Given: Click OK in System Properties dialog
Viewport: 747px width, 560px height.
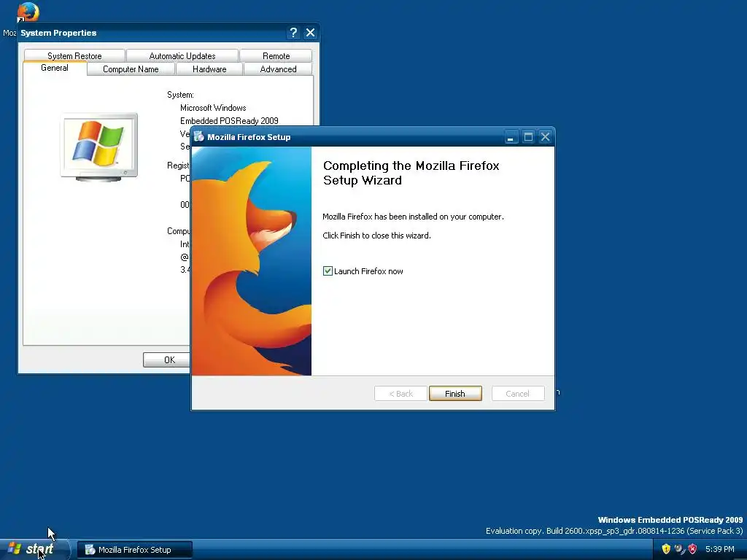Looking at the screenshot, I should tap(167, 360).
